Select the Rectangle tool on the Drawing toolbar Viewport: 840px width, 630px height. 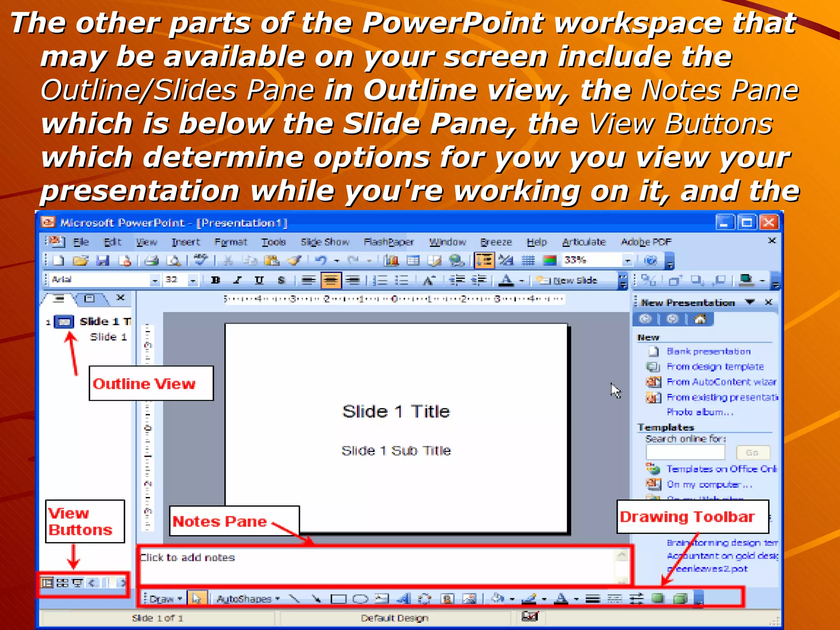[x=338, y=599]
